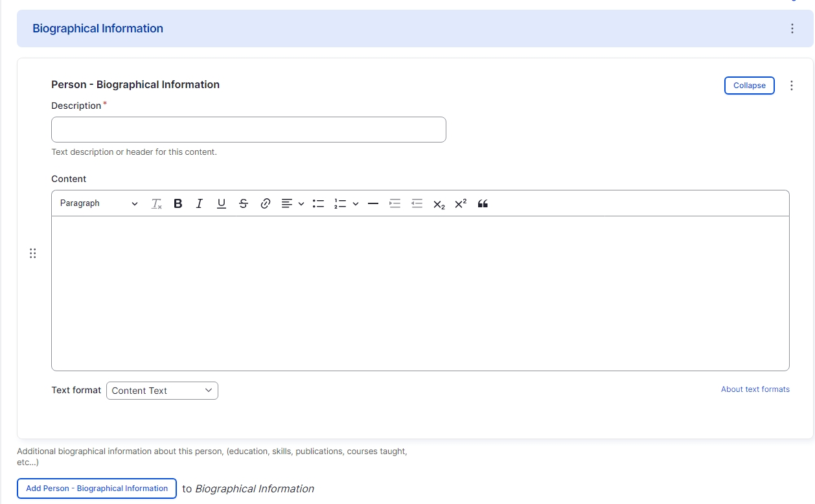Screen dimensions: 815x504
Task: Click the Add Person - Biographical Information button
Action: pyautogui.click(x=97, y=488)
